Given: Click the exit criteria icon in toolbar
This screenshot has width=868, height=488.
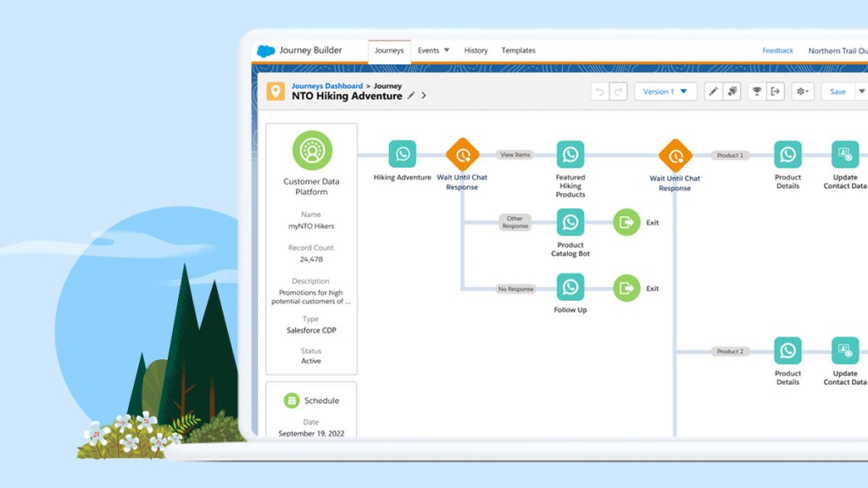Looking at the screenshot, I should pos(775,91).
